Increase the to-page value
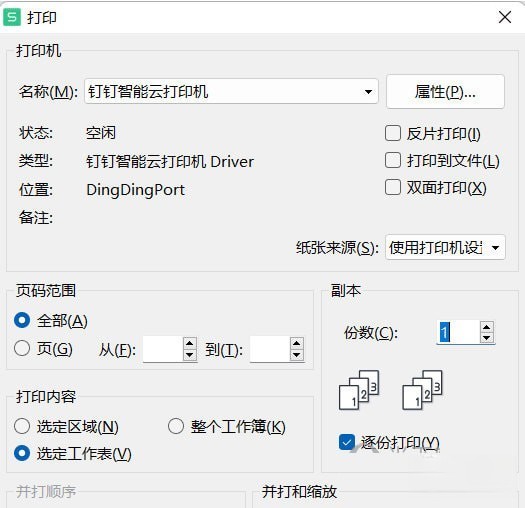The width and height of the screenshot is (525, 508). click(297, 343)
